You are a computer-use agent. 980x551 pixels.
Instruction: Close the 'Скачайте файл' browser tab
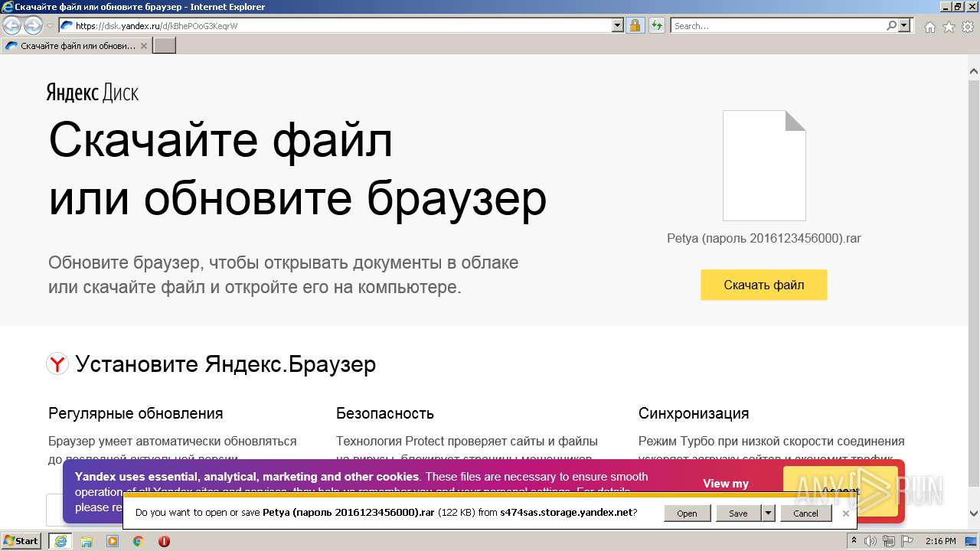144,46
